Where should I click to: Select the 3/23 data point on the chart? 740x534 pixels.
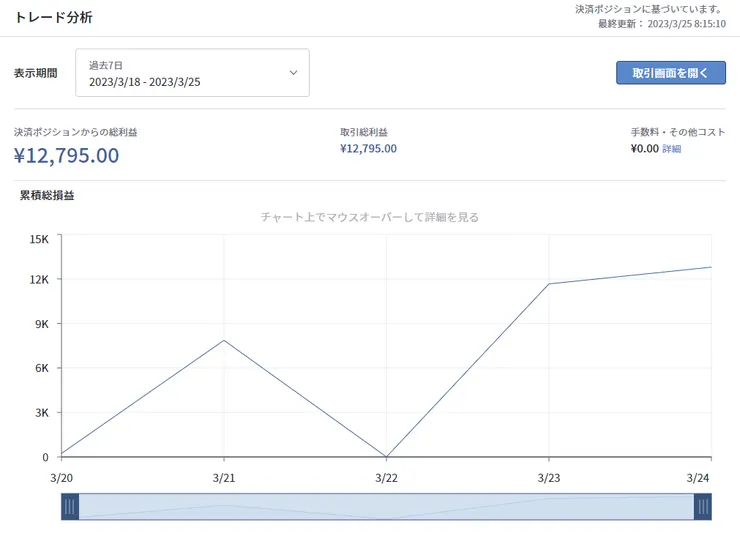(549, 284)
